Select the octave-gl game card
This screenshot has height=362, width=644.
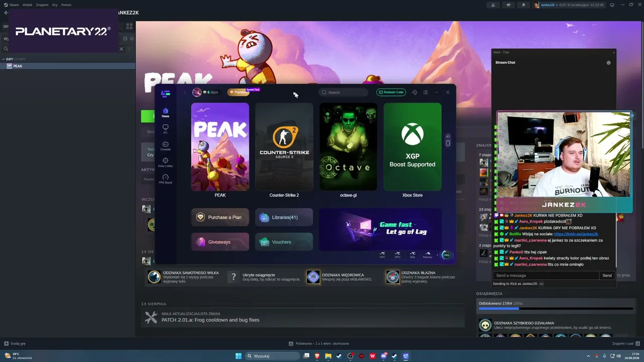[x=348, y=147]
